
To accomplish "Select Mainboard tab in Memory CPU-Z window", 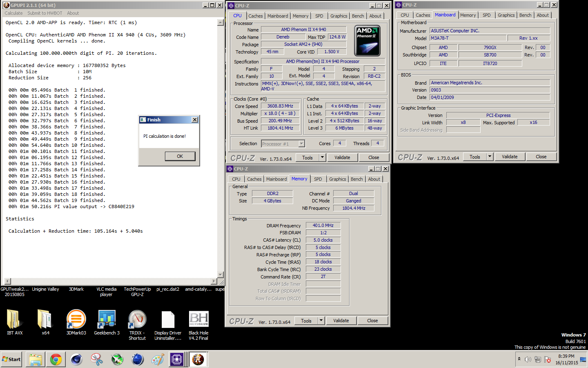I will pyautogui.click(x=276, y=179).
